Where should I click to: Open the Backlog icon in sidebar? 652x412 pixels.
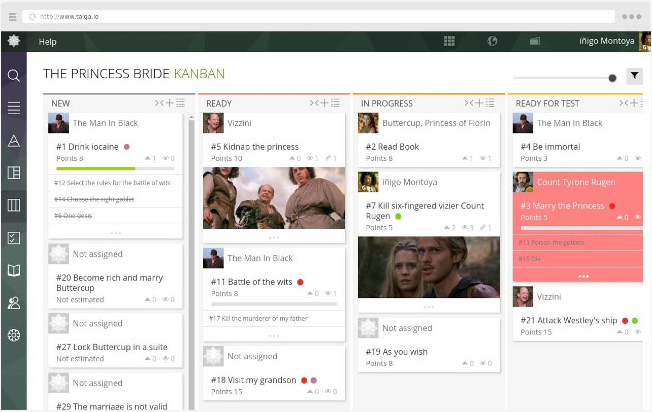coord(13,108)
